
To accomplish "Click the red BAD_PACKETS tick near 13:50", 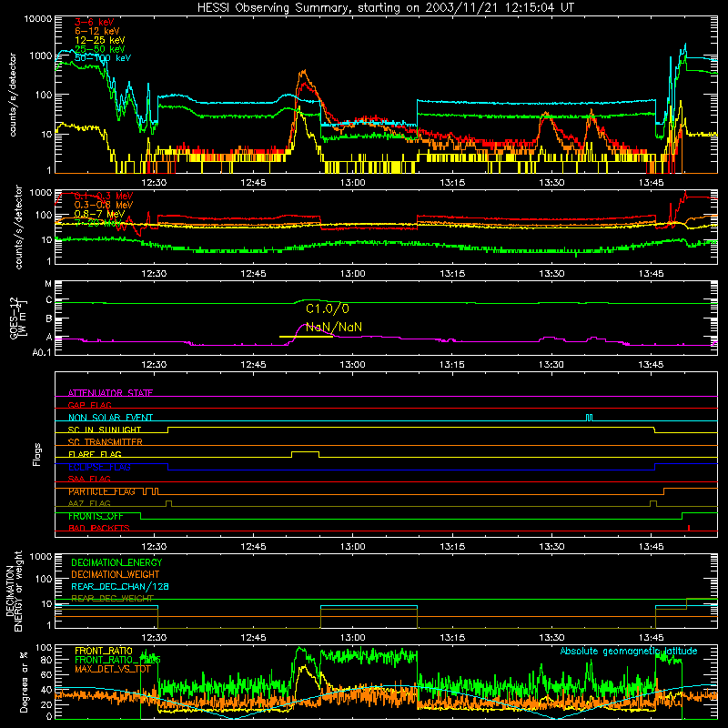I will (689, 528).
